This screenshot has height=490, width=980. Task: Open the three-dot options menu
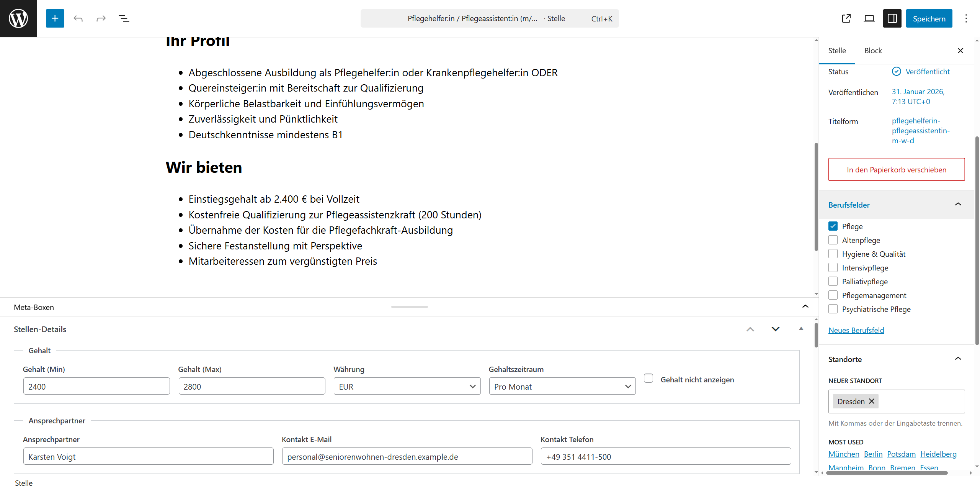(966, 18)
